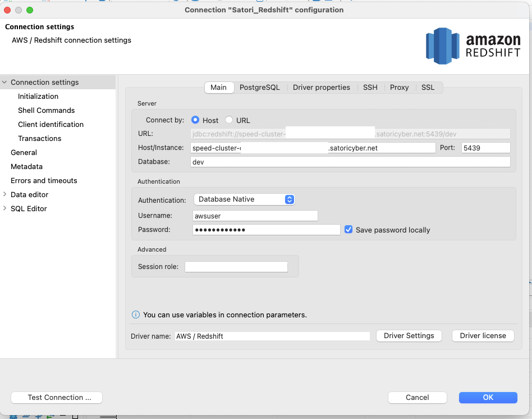Expand the Data editor tree node
532x419 pixels.
(x=5, y=194)
